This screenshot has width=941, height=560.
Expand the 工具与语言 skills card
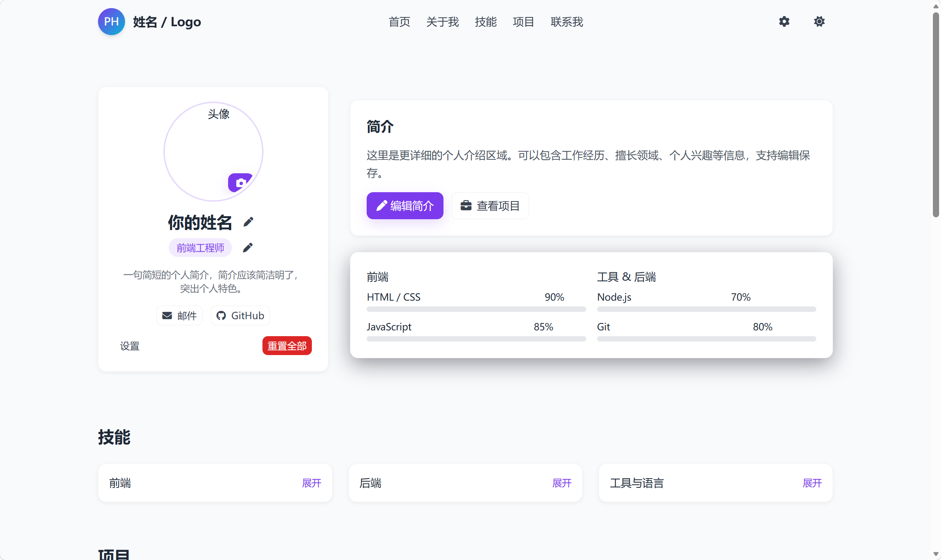[x=812, y=483]
